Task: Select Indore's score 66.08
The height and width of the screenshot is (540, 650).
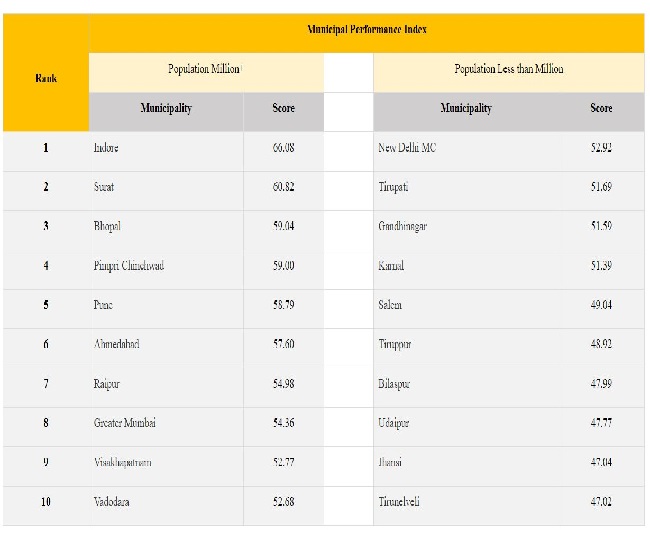Action: [284, 148]
